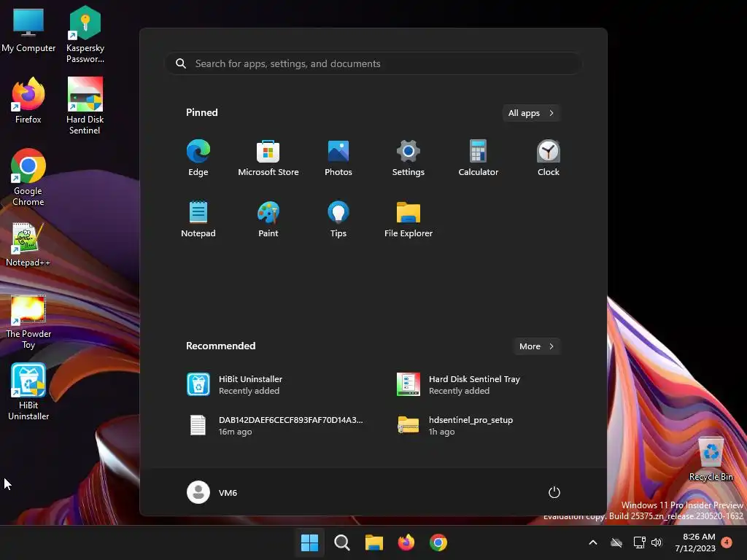Open volume speaker tray icon
747x560 pixels.
(x=657, y=542)
